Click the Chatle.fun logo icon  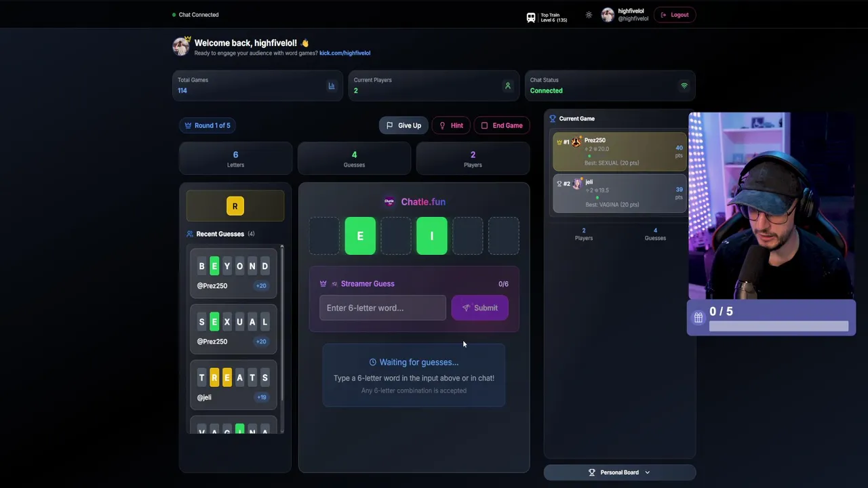389,202
